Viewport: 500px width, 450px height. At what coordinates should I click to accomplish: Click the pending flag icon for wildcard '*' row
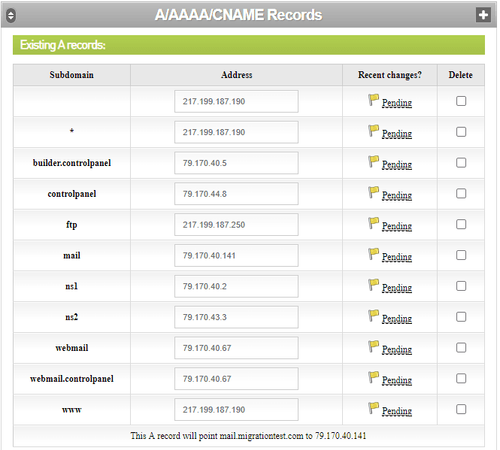pyautogui.click(x=373, y=130)
